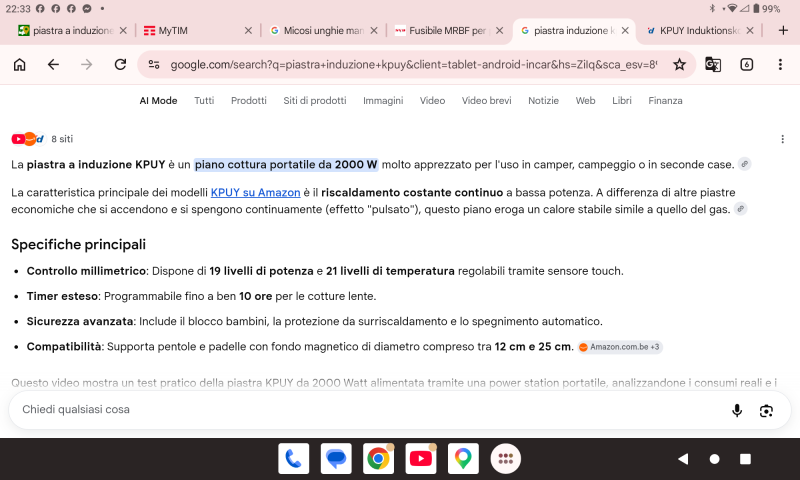Launch the Phone app from the dock
The width and height of the screenshot is (800, 480).
coord(293,459)
